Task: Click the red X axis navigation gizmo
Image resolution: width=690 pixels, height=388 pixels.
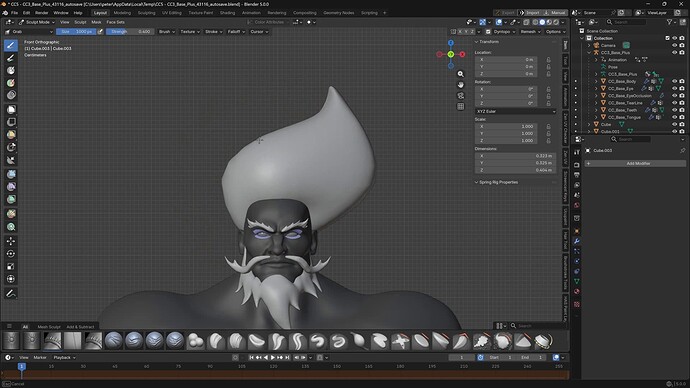Action: click(462, 54)
